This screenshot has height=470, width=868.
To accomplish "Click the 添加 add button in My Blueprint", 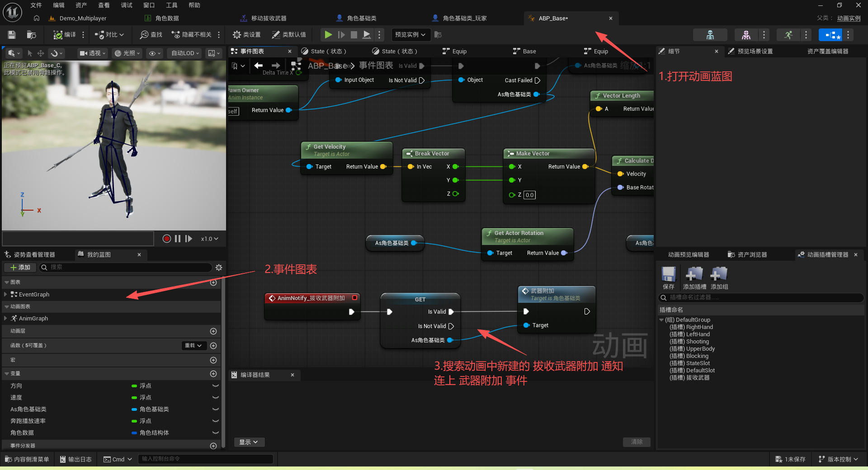I will pyautogui.click(x=20, y=268).
